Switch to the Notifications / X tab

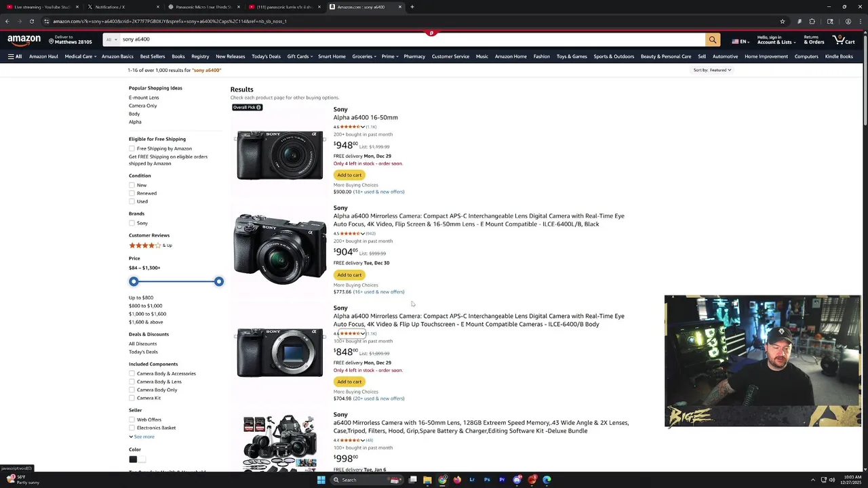coord(122,7)
